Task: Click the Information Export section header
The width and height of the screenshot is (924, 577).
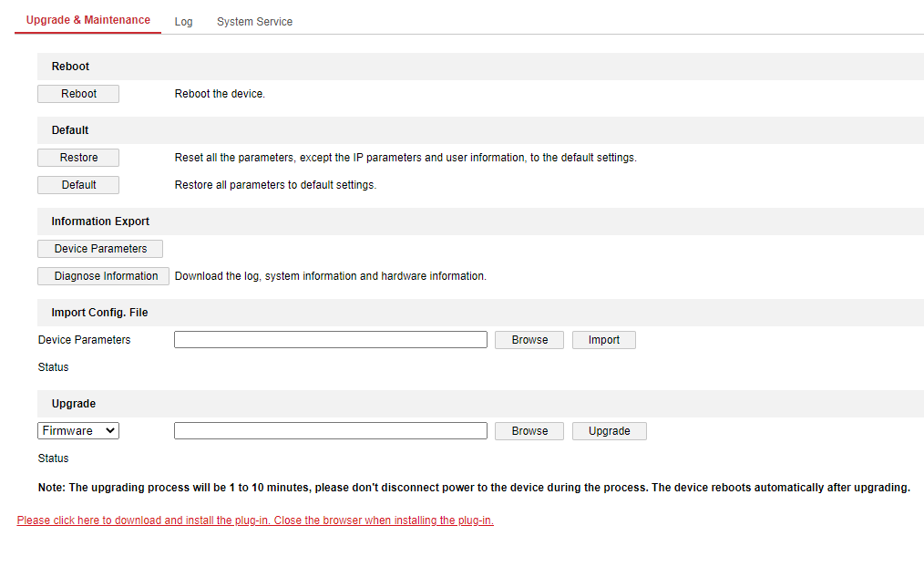Action: coord(100,222)
